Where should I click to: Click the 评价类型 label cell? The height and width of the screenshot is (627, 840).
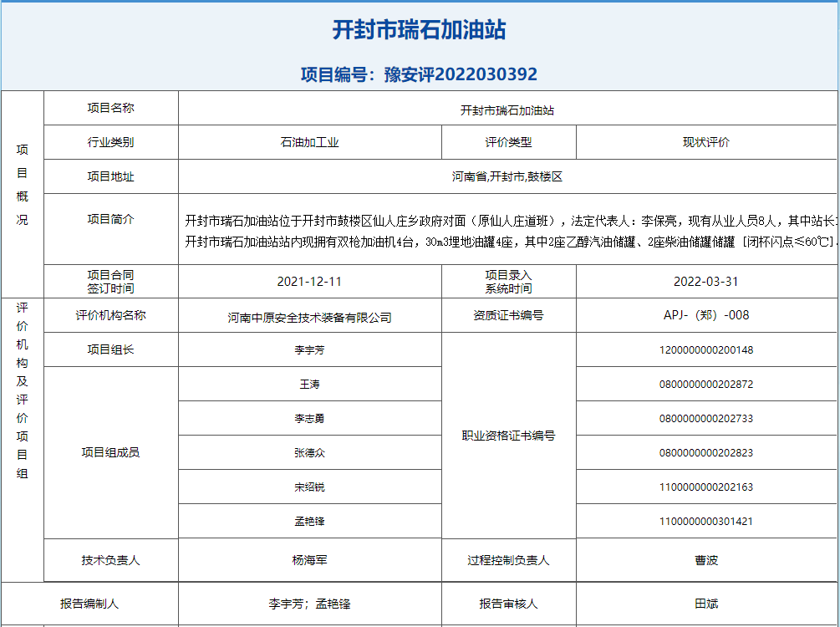pos(508,142)
